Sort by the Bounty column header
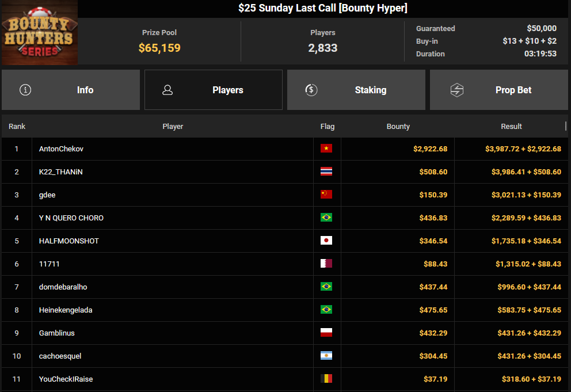Image resolution: width=571 pixels, height=392 pixels. click(398, 126)
